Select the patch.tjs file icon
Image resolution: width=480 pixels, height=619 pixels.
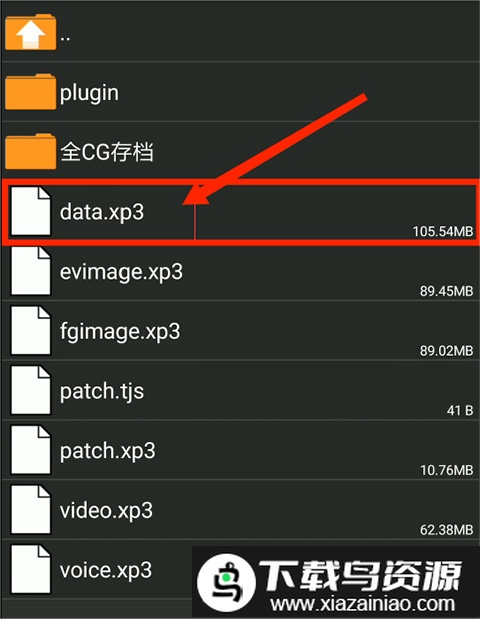[x=31, y=390]
